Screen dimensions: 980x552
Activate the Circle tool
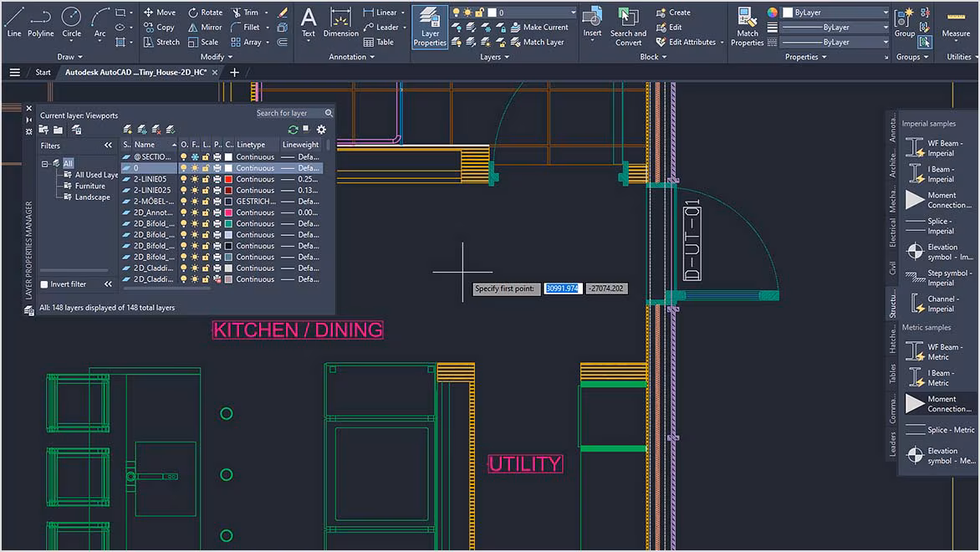[71, 22]
